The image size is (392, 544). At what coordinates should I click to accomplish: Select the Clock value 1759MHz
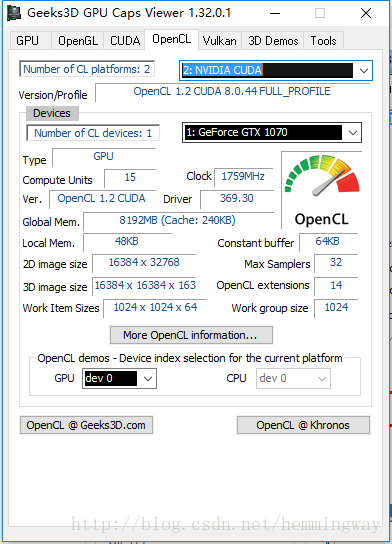[x=243, y=177]
